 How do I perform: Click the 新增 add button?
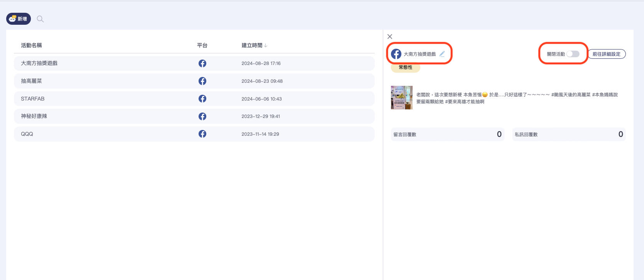(19, 19)
